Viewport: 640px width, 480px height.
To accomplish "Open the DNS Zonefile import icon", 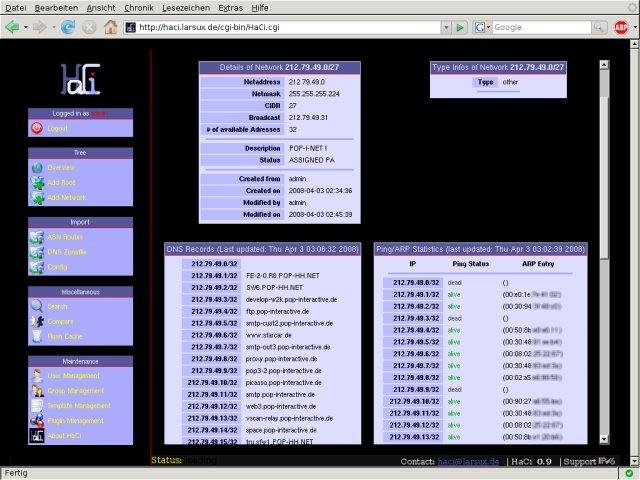I will (37, 252).
